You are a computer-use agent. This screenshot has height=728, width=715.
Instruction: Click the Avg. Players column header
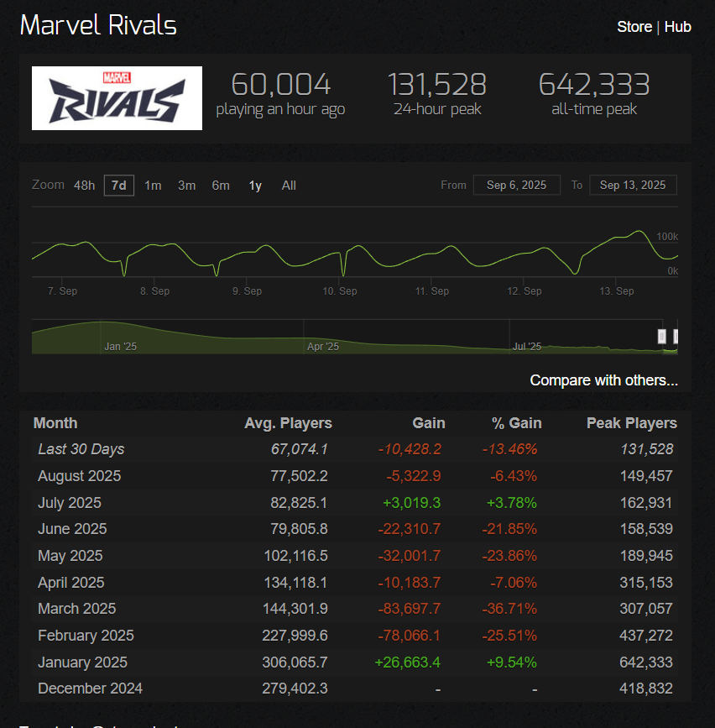click(288, 423)
